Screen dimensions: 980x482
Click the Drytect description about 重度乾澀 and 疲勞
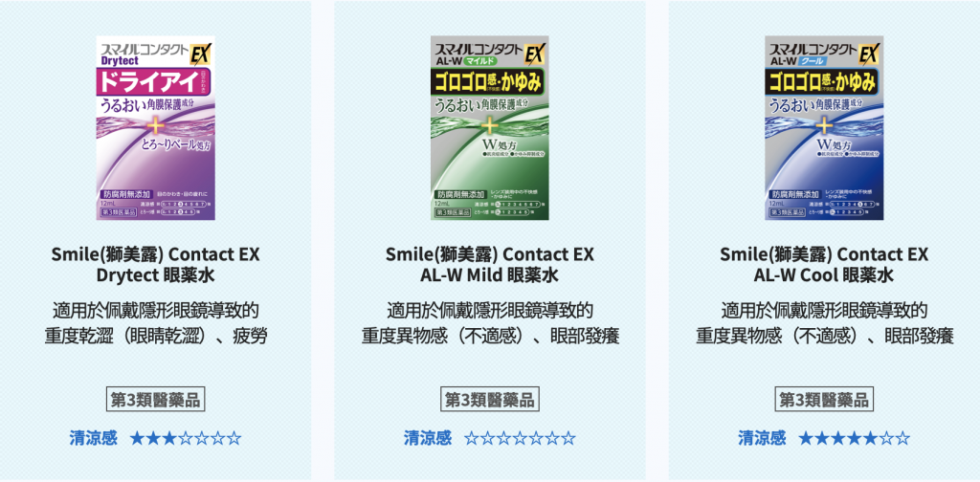click(x=156, y=323)
